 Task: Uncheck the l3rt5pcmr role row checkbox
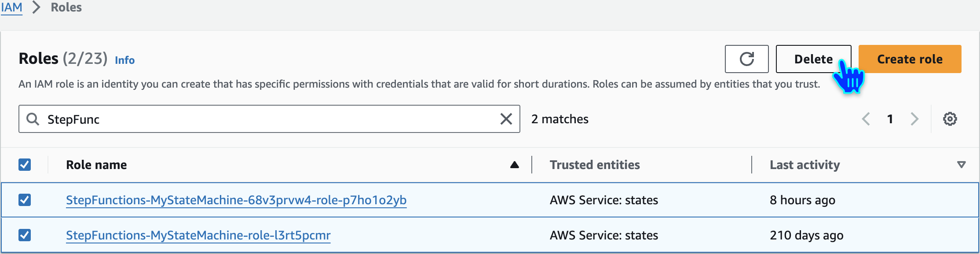25,235
